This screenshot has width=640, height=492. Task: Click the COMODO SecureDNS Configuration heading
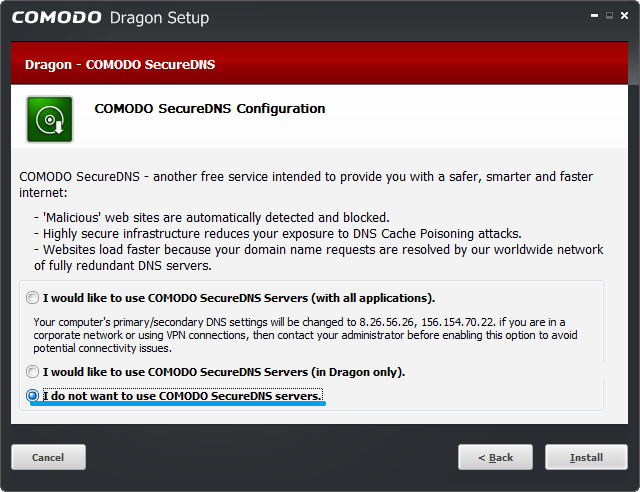point(210,109)
